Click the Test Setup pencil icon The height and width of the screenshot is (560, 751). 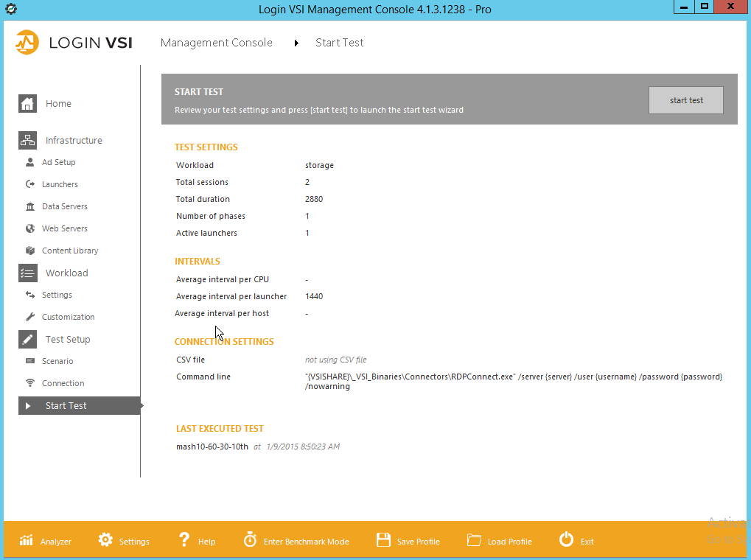point(27,339)
